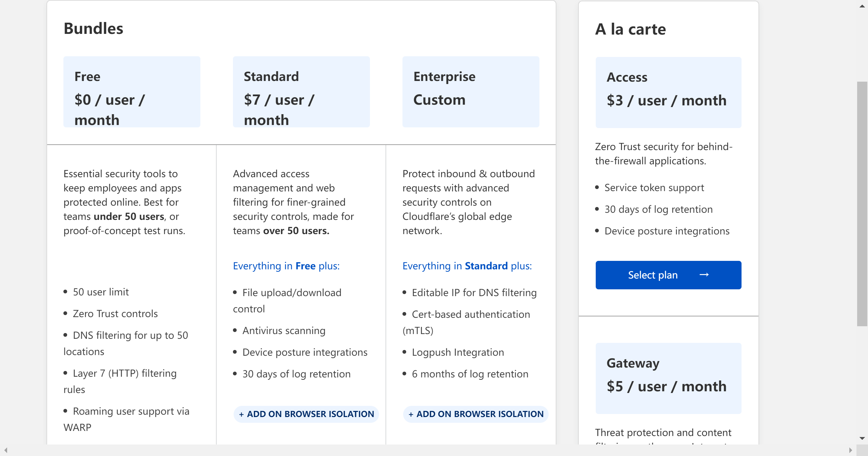Image resolution: width=868 pixels, height=456 pixels.
Task: Select the Free $0 bundle card
Action: 132,92
